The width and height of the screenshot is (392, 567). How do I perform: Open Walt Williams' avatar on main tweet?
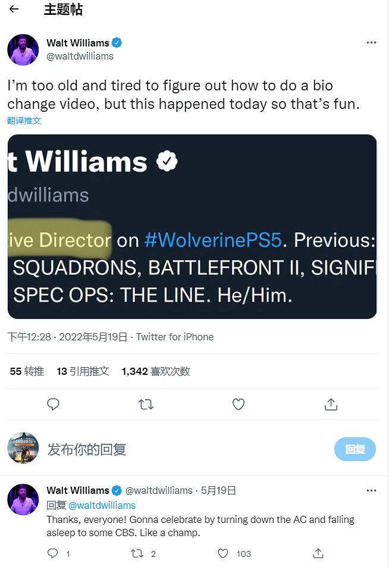[x=23, y=49]
